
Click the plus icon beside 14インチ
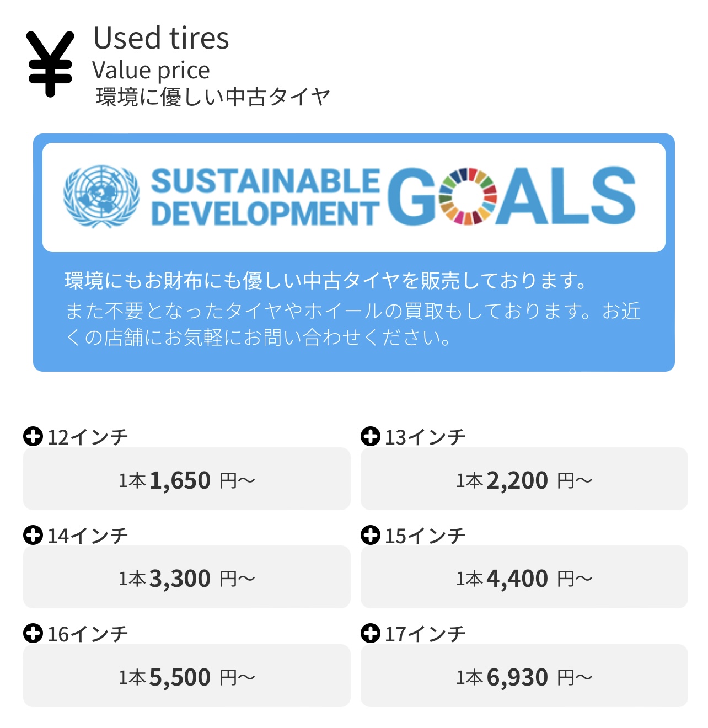33,535
